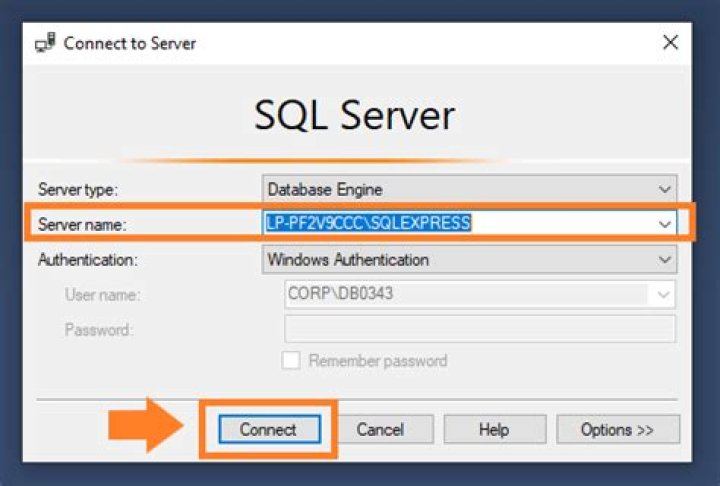The image size is (720, 486).
Task: Expand Server type list via its chevron arrow
Action: (664, 189)
